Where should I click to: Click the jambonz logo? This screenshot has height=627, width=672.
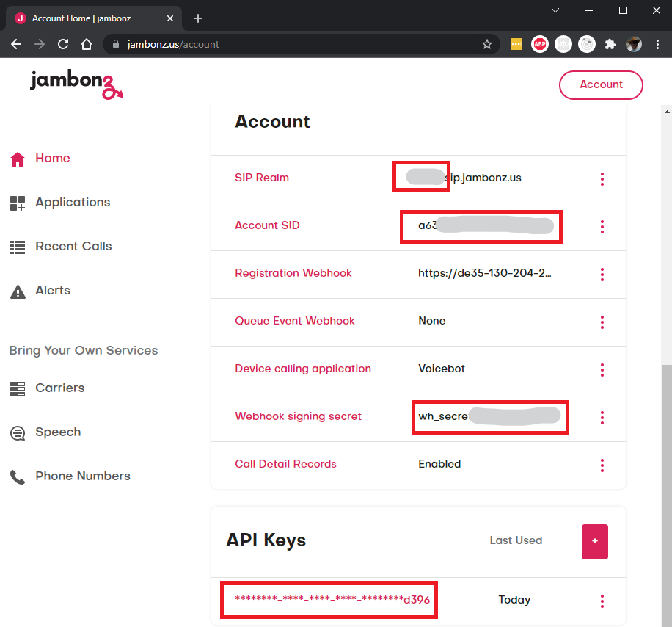click(x=76, y=84)
